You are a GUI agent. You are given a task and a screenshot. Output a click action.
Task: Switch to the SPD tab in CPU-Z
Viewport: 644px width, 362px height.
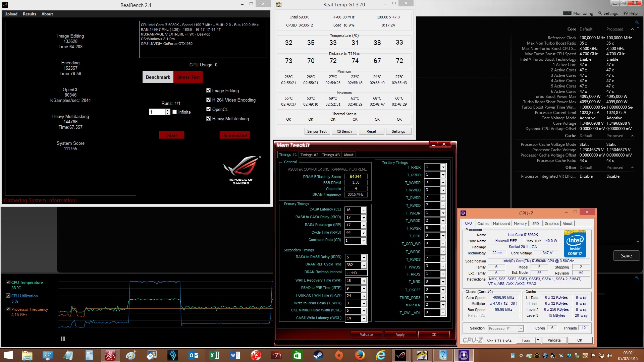(536, 224)
